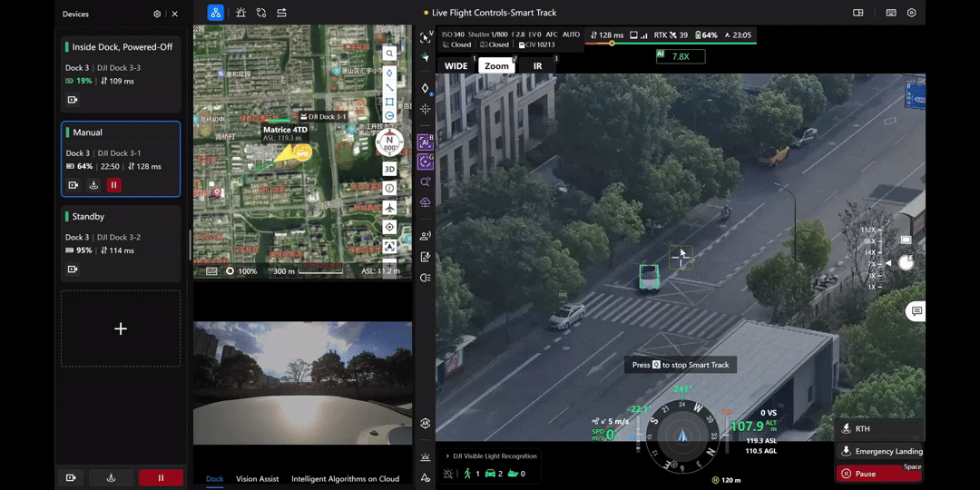
Task: Add a new device with plus tile
Action: tap(121, 328)
